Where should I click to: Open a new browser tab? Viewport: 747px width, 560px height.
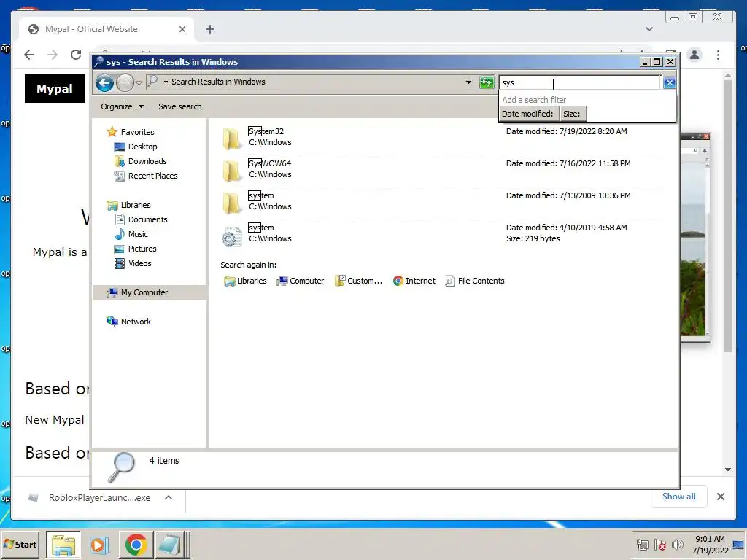click(x=209, y=29)
